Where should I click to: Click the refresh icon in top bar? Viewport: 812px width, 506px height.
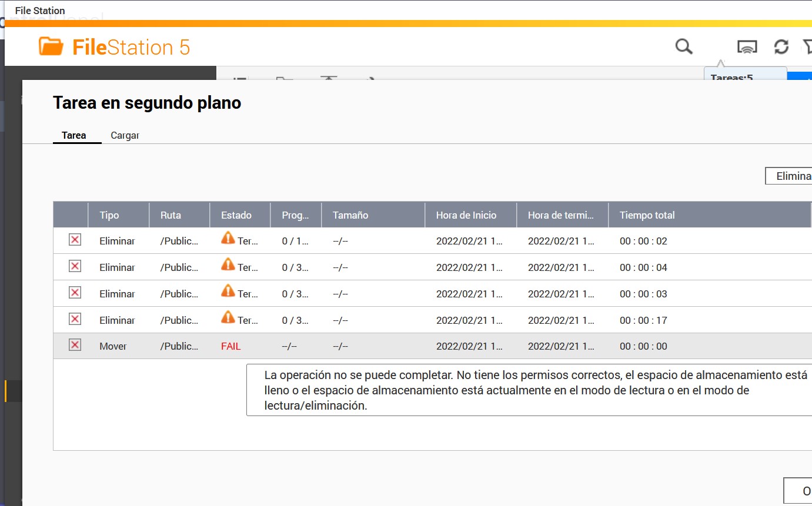[781, 47]
